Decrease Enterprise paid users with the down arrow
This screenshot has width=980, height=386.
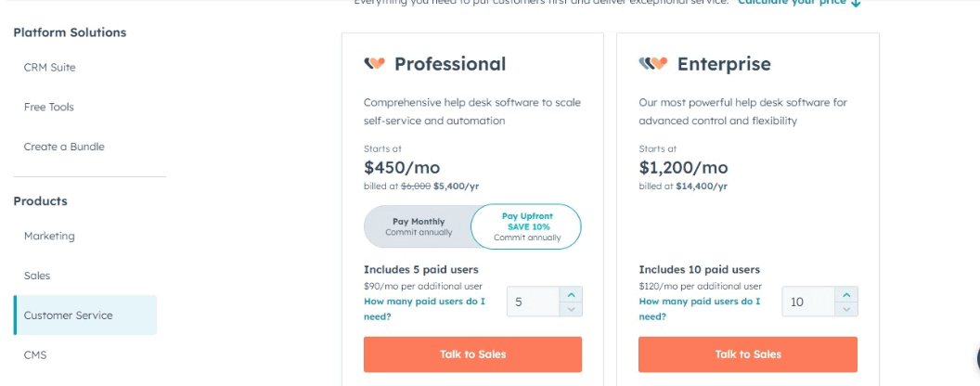[x=846, y=309]
